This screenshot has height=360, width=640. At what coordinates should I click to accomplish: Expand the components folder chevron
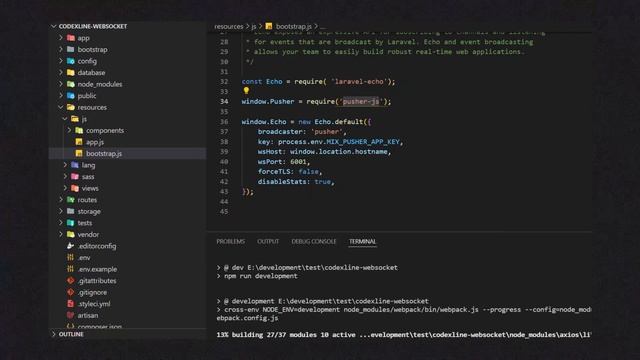coord(69,130)
